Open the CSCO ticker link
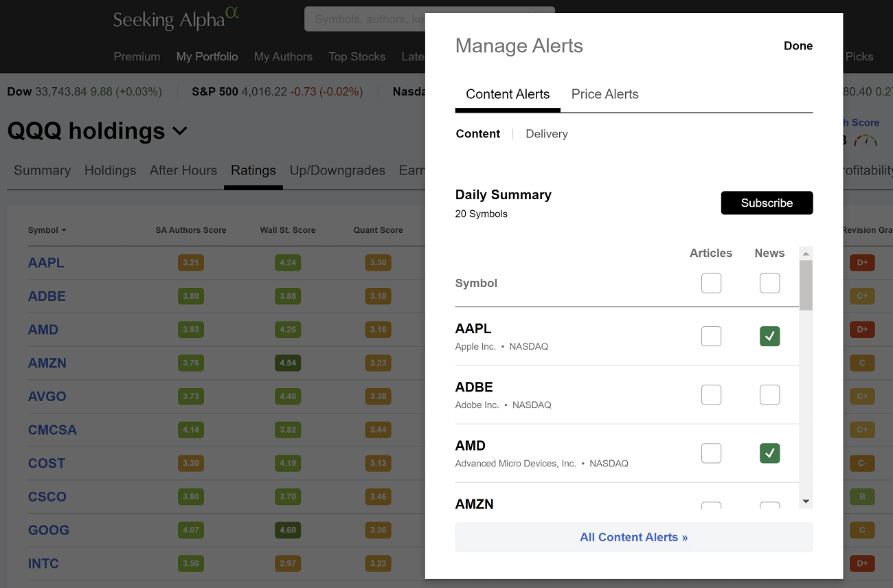 click(47, 497)
